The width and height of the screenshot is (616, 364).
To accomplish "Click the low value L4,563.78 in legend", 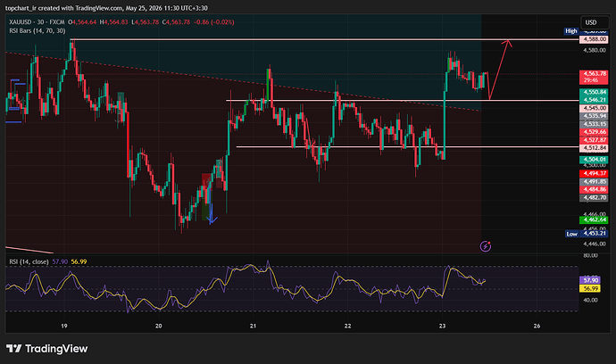I will tap(145, 22).
